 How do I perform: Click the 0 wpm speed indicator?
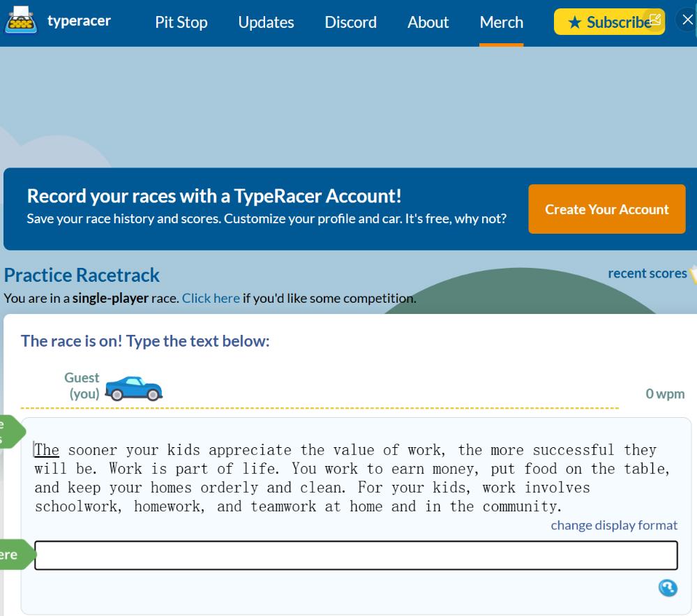[665, 394]
